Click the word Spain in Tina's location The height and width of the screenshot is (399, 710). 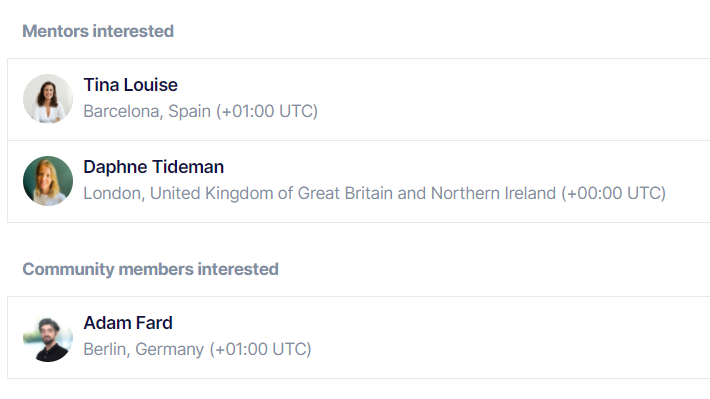click(x=189, y=111)
